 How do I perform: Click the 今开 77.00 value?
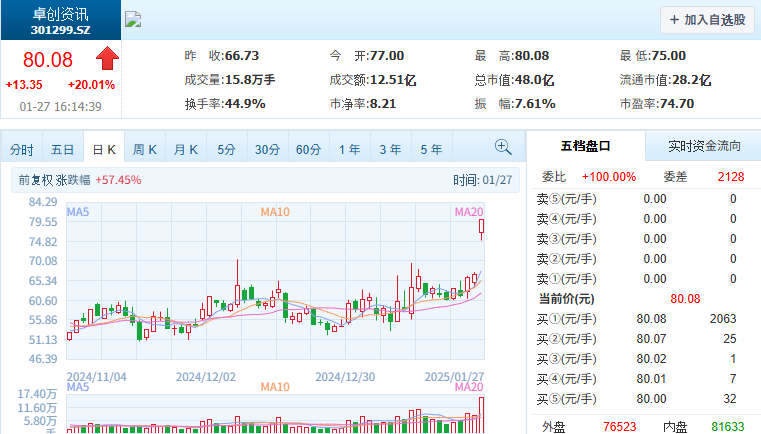tap(386, 56)
